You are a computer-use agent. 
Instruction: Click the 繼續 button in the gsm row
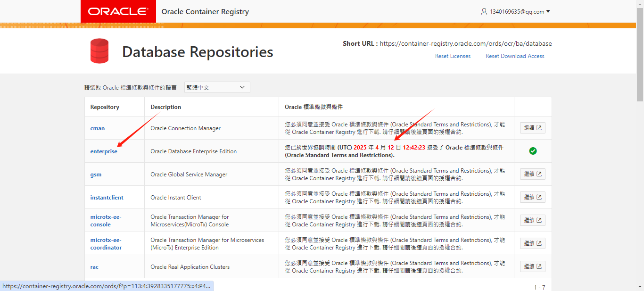tap(533, 174)
